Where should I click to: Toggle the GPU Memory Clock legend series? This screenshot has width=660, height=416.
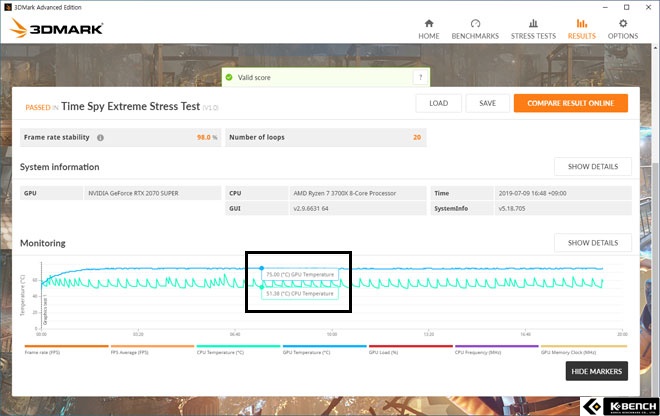click(x=583, y=350)
